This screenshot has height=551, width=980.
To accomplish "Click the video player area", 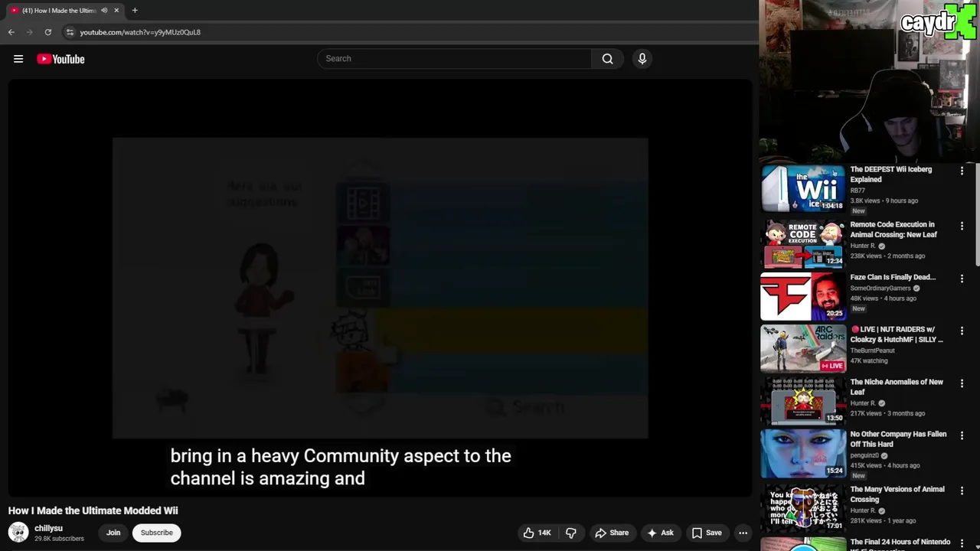I will (x=381, y=289).
